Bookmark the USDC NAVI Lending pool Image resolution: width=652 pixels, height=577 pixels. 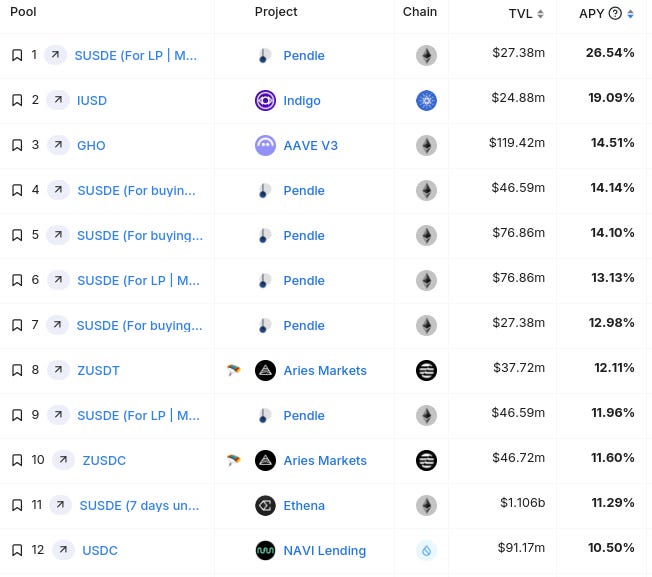tap(17, 550)
